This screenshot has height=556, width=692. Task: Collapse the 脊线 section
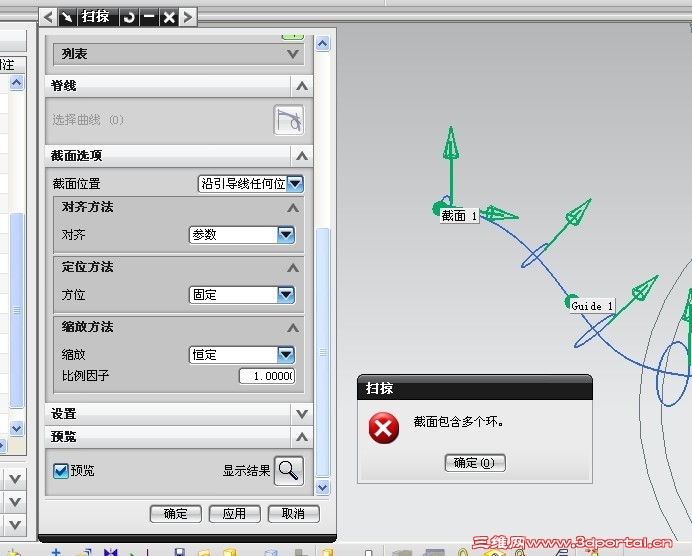[302, 86]
